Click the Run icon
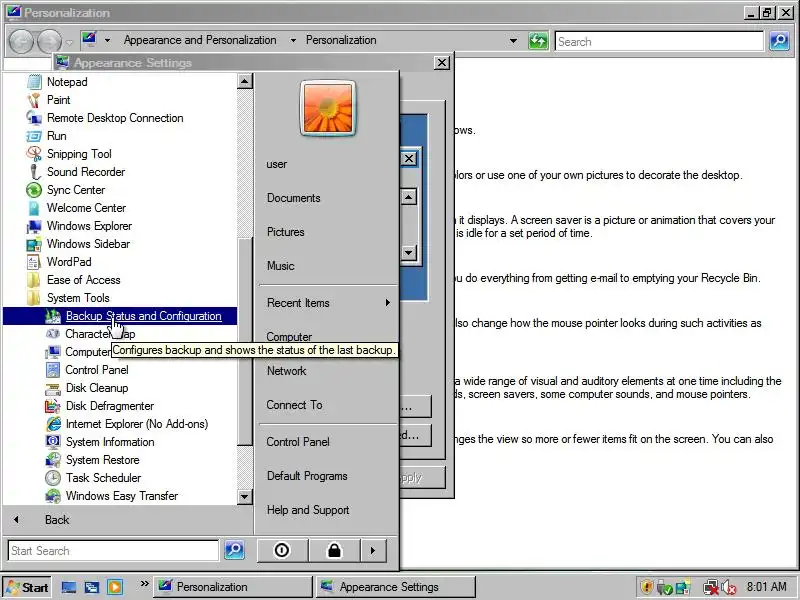 click(x=34, y=136)
